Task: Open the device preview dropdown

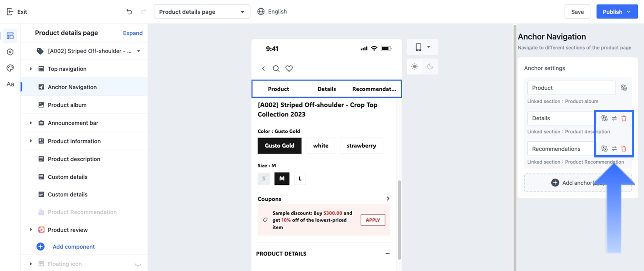Action: [422, 47]
